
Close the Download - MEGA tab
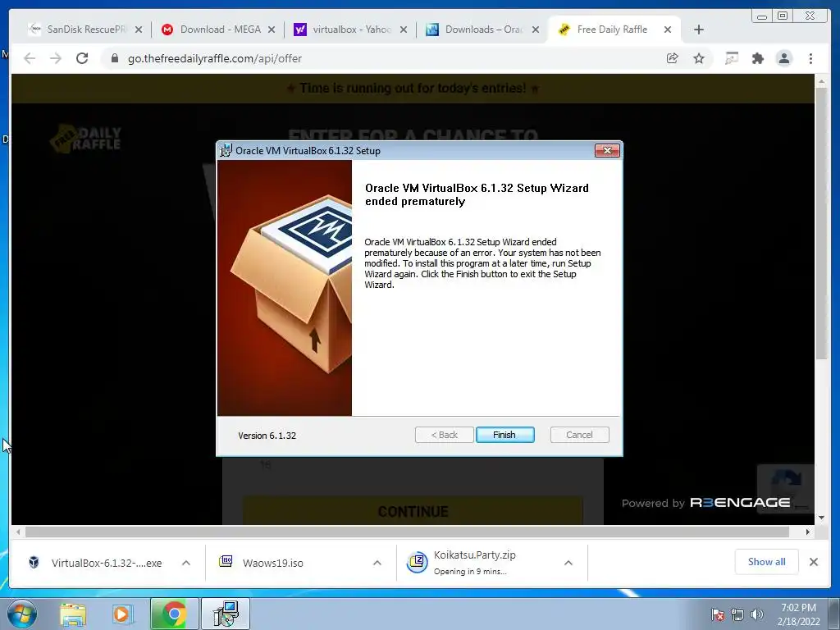click(272, 30)
